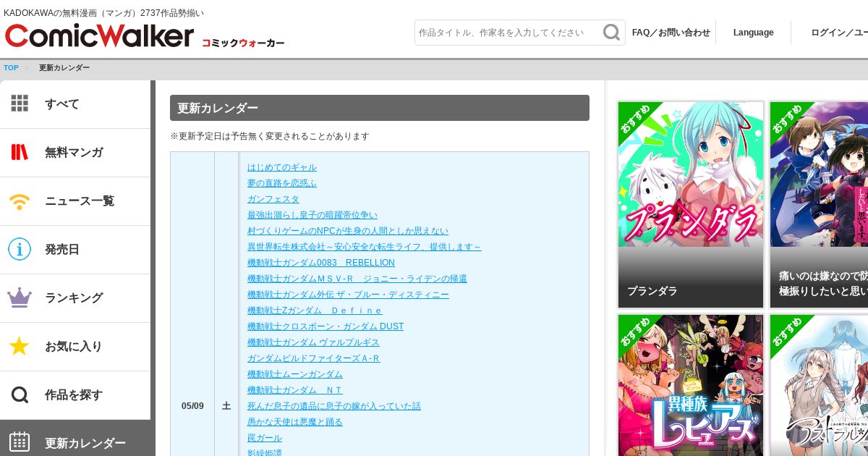
Task: Go to TOP breadcrumb link
Action: [x=11, y=68]
